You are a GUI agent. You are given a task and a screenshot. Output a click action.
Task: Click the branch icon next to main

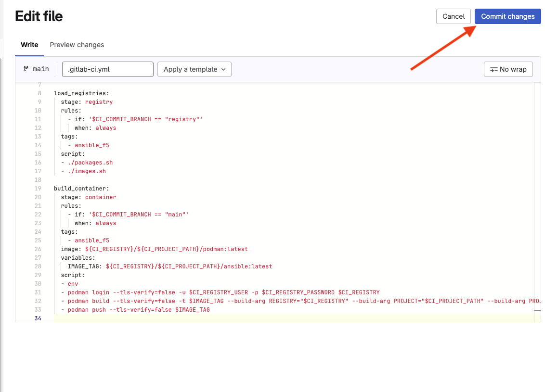[26, 69]
